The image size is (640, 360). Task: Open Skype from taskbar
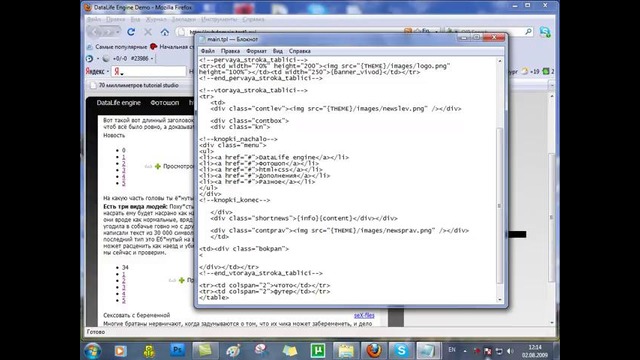(x=401, y=351)
